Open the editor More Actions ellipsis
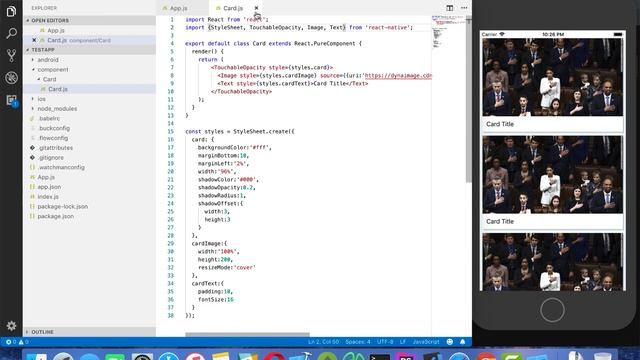 click(464, 8)
